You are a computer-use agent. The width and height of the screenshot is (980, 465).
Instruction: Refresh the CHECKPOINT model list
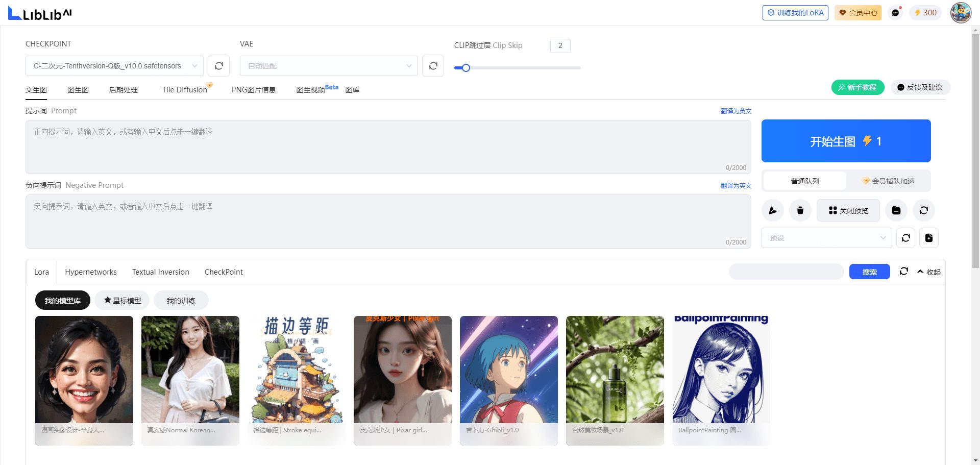219,66
